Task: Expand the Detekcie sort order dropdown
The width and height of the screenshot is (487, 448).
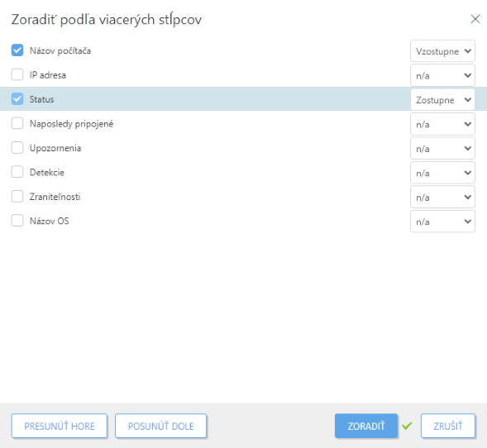Action: [x=442, y=173]
